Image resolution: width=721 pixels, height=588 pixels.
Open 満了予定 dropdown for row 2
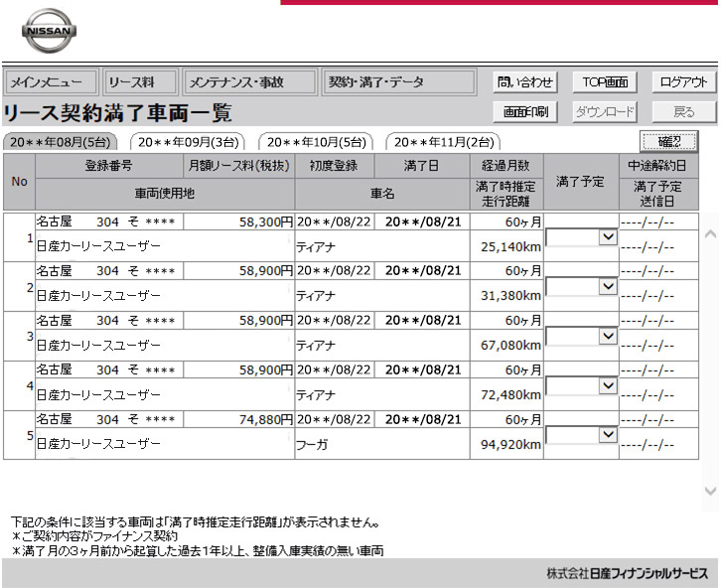(581, 286)
